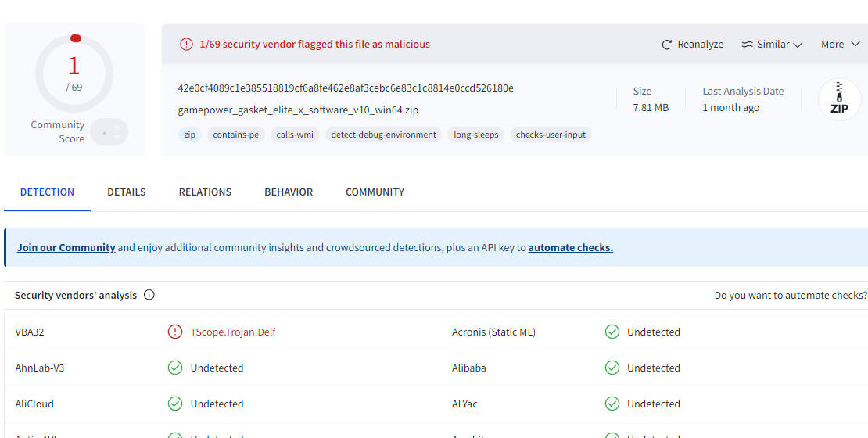This screenshot has width=868, height=438.
Task: Click the green check icon for Alibaba
Action: tap(612, 368)
